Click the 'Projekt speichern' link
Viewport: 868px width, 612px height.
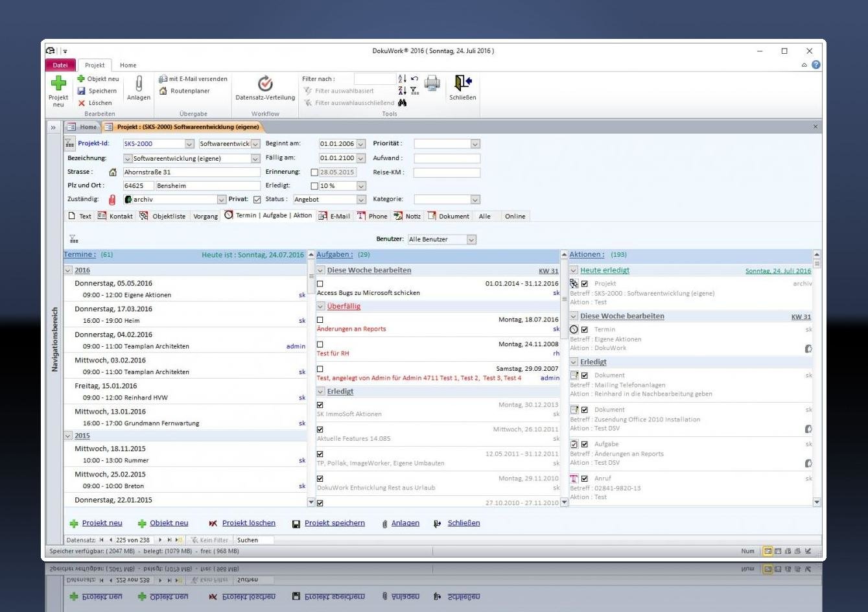[334, 523]
